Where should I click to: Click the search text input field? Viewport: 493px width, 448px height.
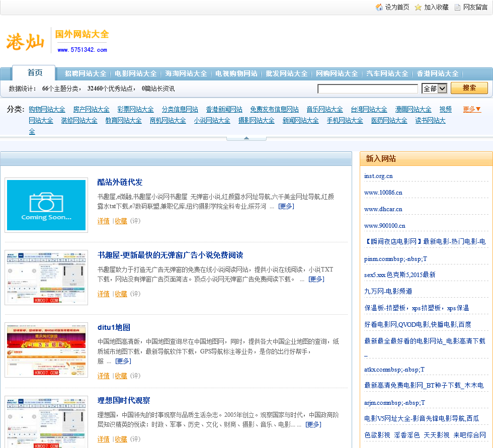click(x=368, y=88)
